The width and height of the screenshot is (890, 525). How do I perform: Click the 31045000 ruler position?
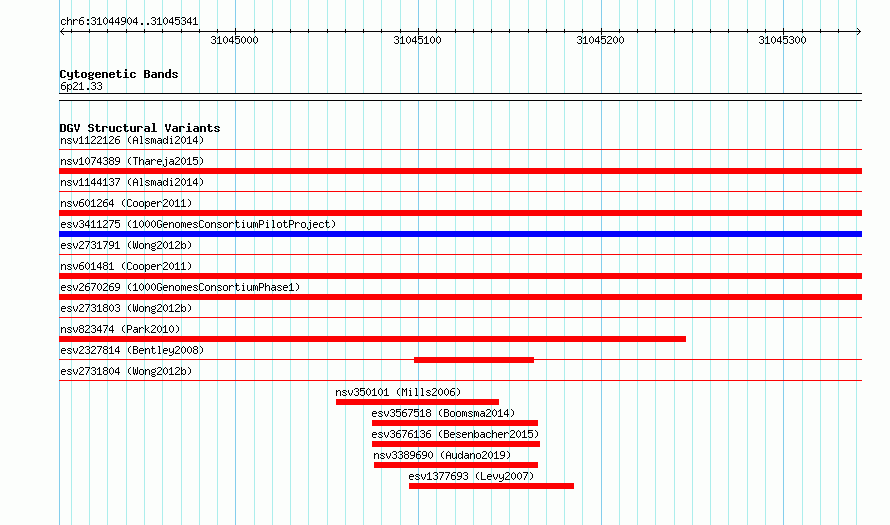(234, 40)
